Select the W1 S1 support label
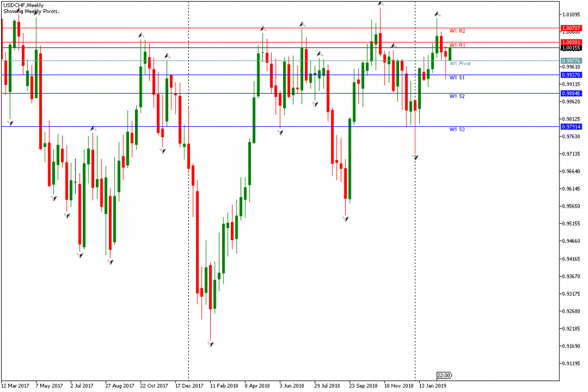The image size is (588, 392). pyautogui.click(x=457, y=77)
